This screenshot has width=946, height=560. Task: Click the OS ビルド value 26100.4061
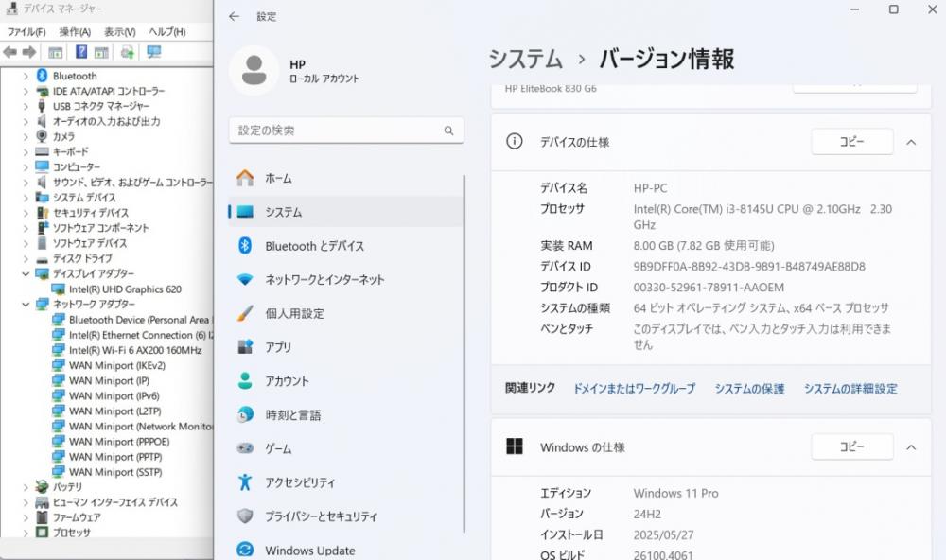coord(663,554)
